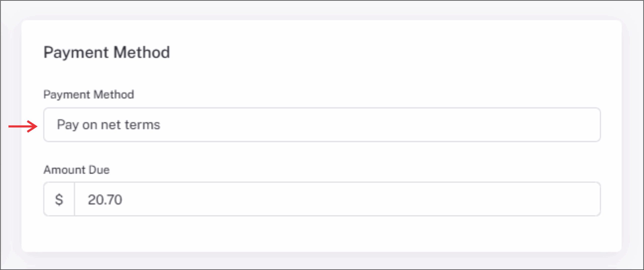Click the dollar sign currency prefix
This screenshot has height=270, width=644.
pos(59,199)
